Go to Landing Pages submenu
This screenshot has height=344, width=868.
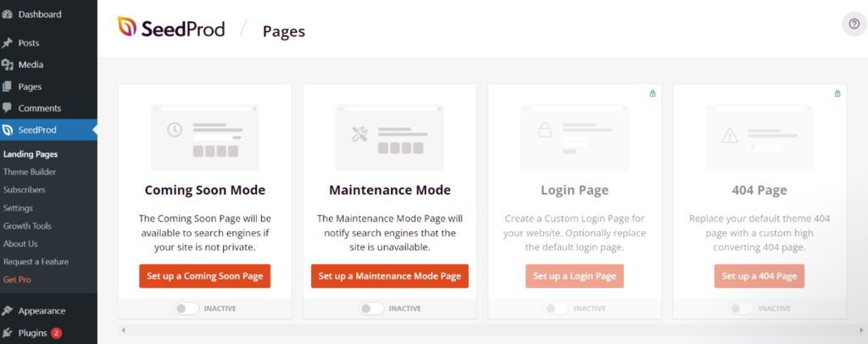pyautogui.click(x=31, y=154)
